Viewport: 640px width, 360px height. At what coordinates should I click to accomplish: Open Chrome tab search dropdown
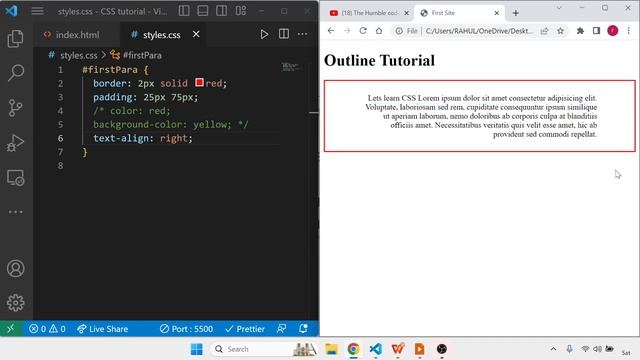click(559, 8)
